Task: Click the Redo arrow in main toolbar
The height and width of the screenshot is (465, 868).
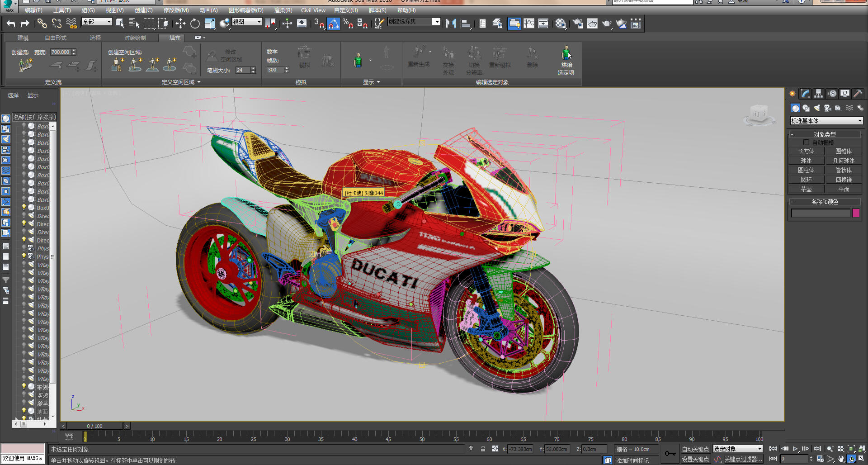Action: pos(25,24)
